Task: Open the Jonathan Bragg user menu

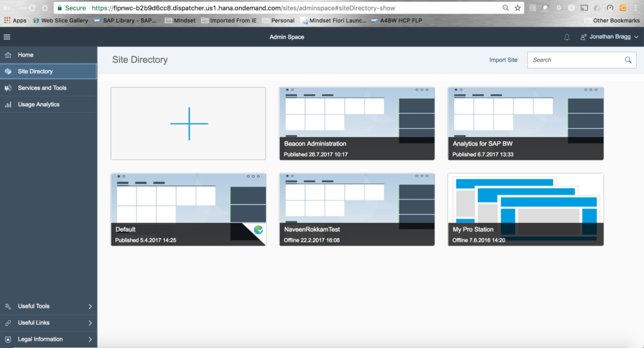Action: click(609, 37)
